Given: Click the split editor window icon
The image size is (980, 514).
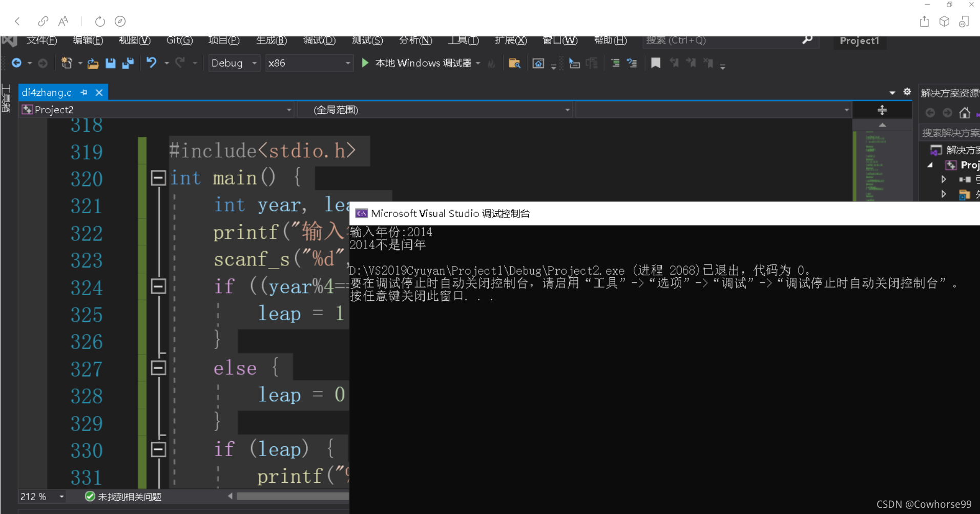Looking at the screenshot, I should point(882,110).
